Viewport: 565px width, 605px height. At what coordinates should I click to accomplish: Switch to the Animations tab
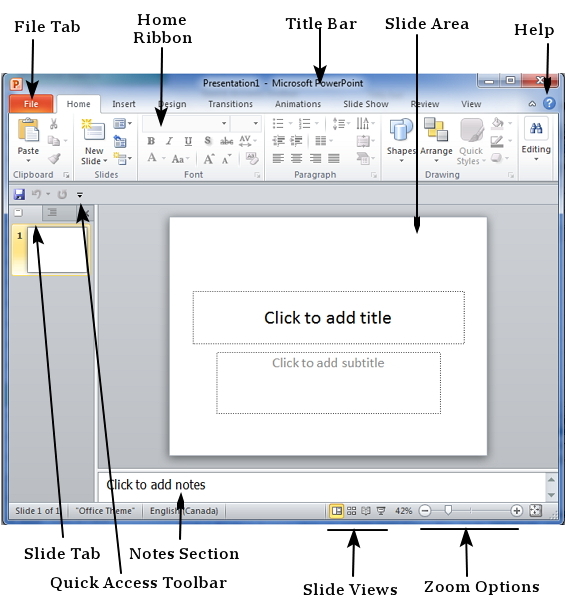tap(298, 104)
